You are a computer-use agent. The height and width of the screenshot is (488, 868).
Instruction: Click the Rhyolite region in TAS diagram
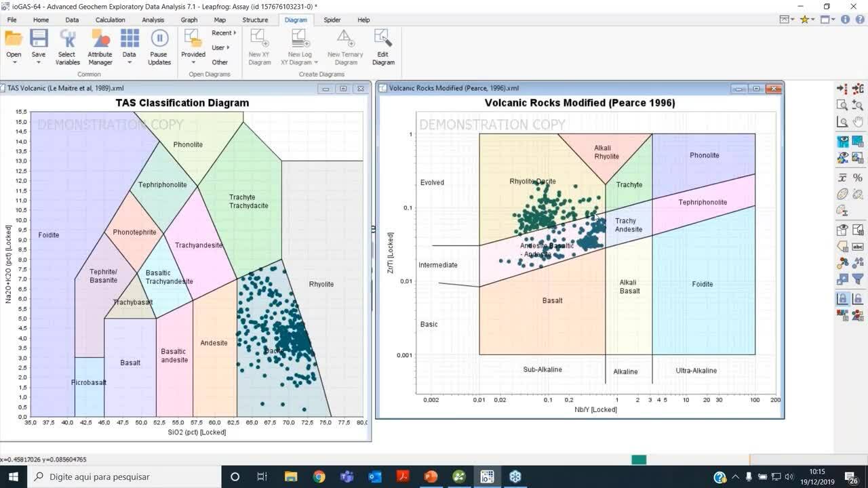coord(321,284)
